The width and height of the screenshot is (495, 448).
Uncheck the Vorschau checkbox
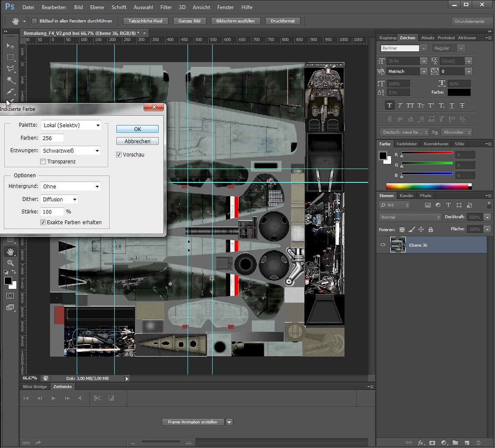[119, 154]
